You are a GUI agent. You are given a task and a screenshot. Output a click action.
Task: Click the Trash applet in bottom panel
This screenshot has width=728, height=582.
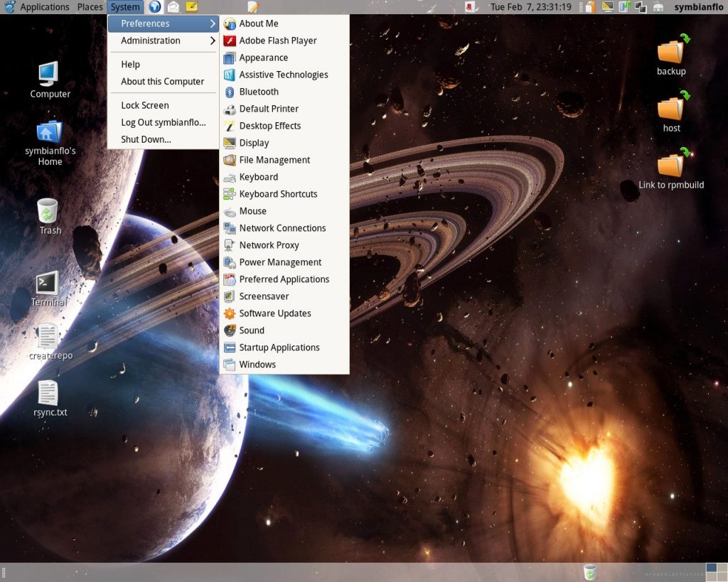point(589,573)
